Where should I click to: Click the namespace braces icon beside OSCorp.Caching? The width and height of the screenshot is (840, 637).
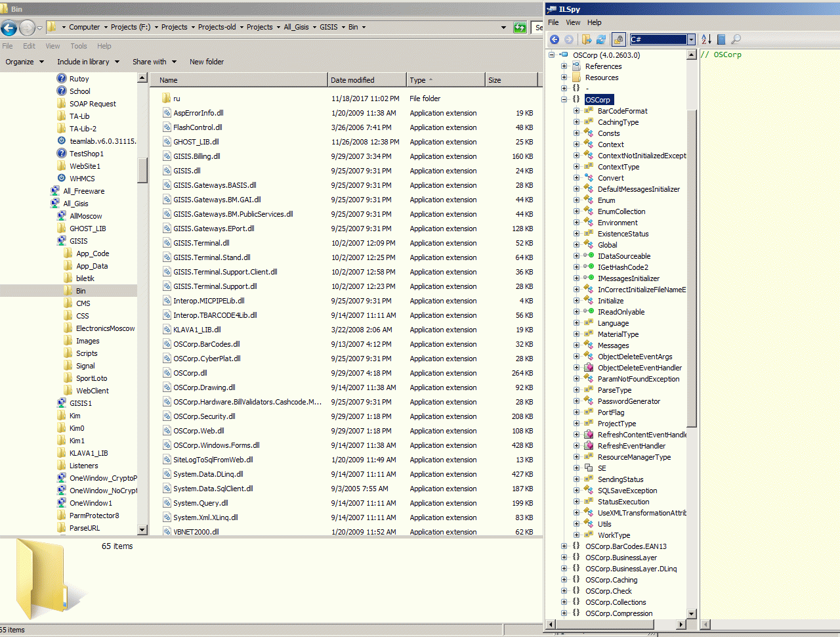coord(576,580)
